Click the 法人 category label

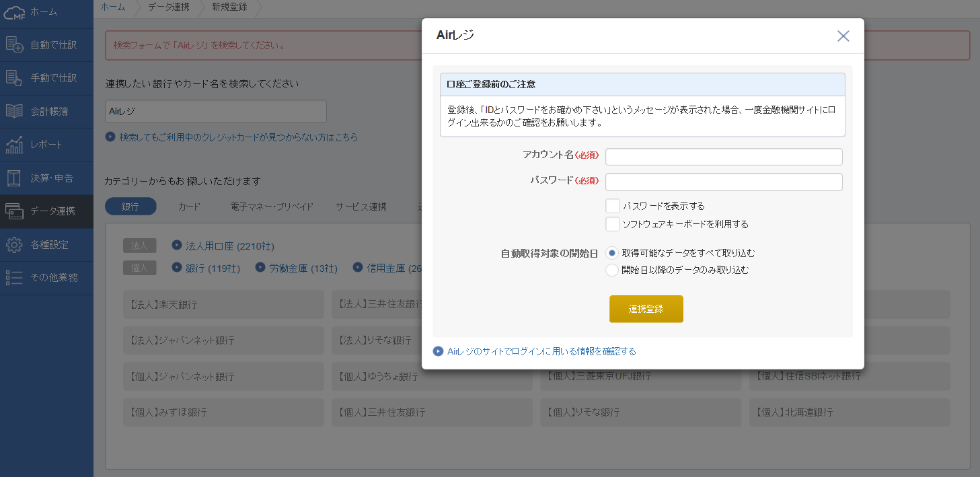pyautogui.click(x=139, y=246)
